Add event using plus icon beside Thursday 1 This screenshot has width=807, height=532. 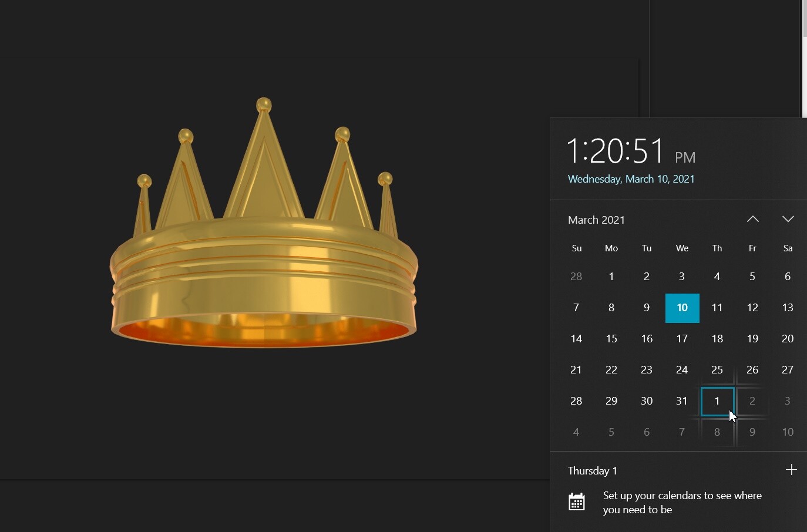click(791, 470)
